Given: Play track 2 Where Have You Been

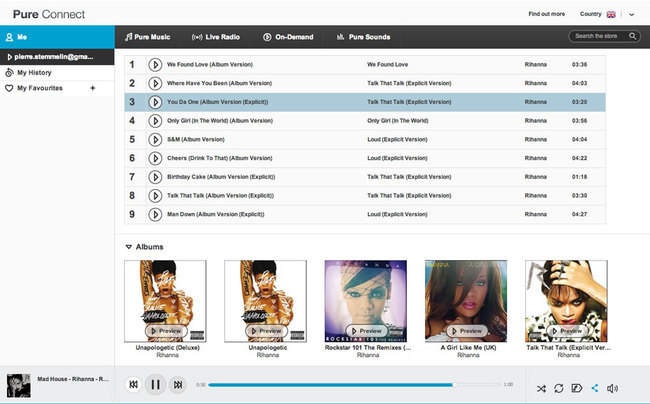Looking at the screenshot, I should 155,83.
